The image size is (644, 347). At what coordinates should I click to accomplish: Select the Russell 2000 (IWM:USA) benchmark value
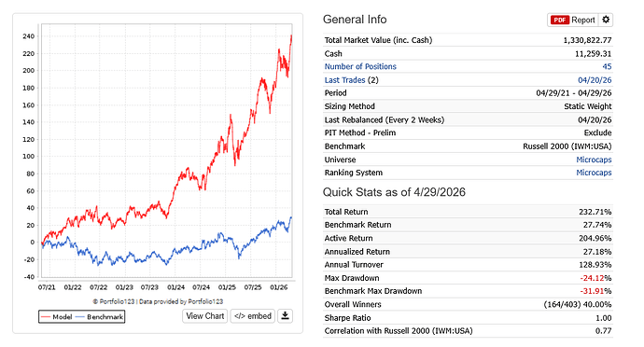point(567,146)
